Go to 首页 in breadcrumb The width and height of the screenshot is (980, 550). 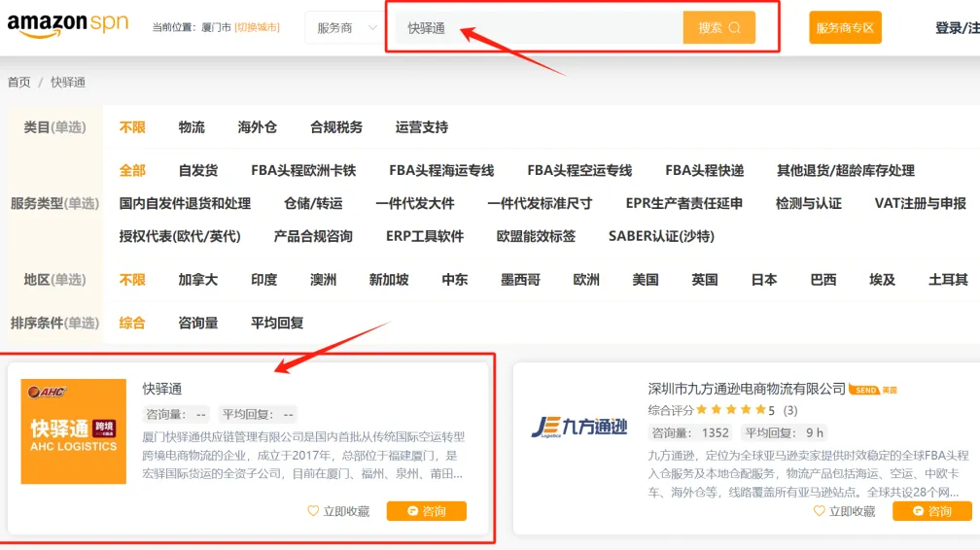(18, 83)
